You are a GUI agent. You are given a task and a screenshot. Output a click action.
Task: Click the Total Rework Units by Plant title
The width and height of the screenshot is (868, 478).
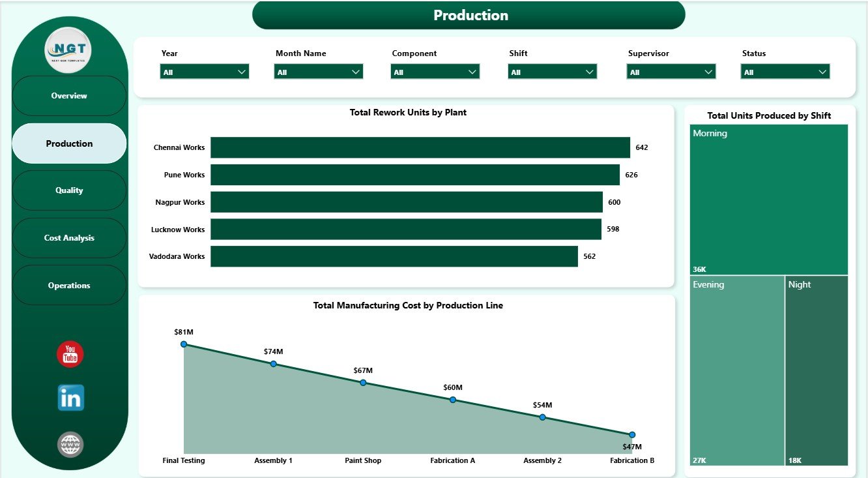(x=408, y=112)
